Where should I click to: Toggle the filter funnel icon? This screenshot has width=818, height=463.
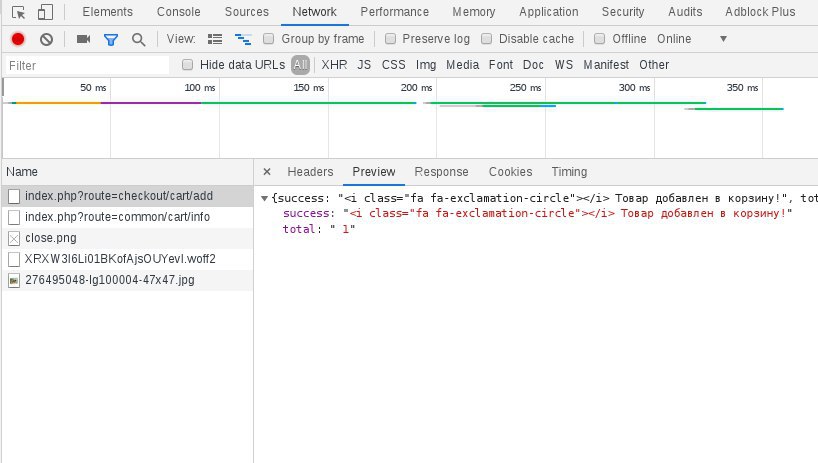(111, 39)
